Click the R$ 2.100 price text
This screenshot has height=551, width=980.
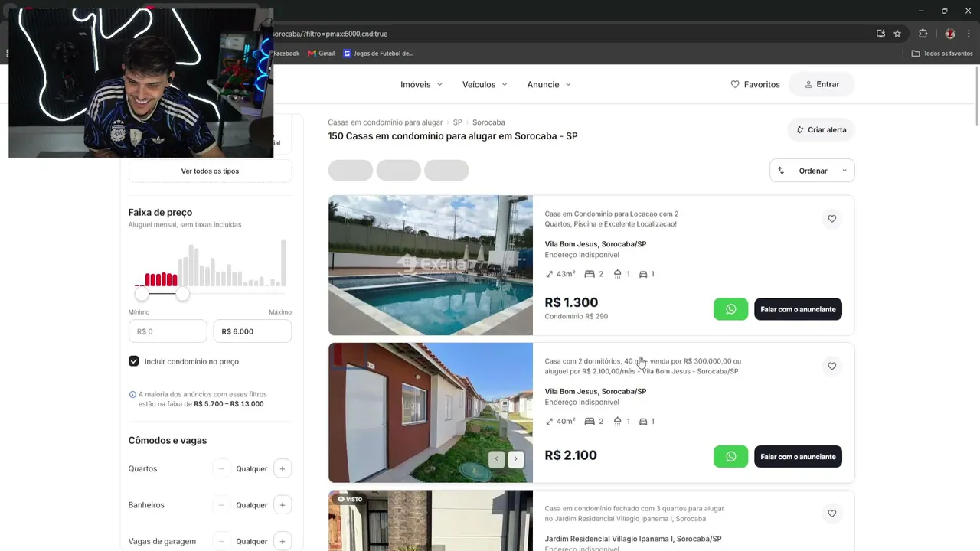point(570,455)
